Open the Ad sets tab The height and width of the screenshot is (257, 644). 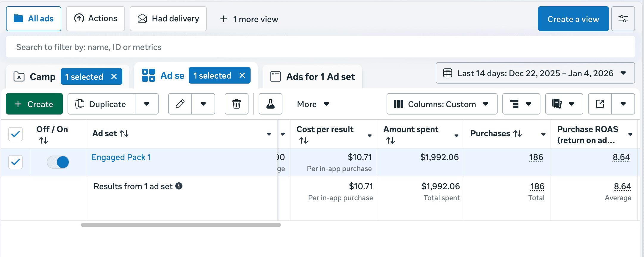point(163,76)
